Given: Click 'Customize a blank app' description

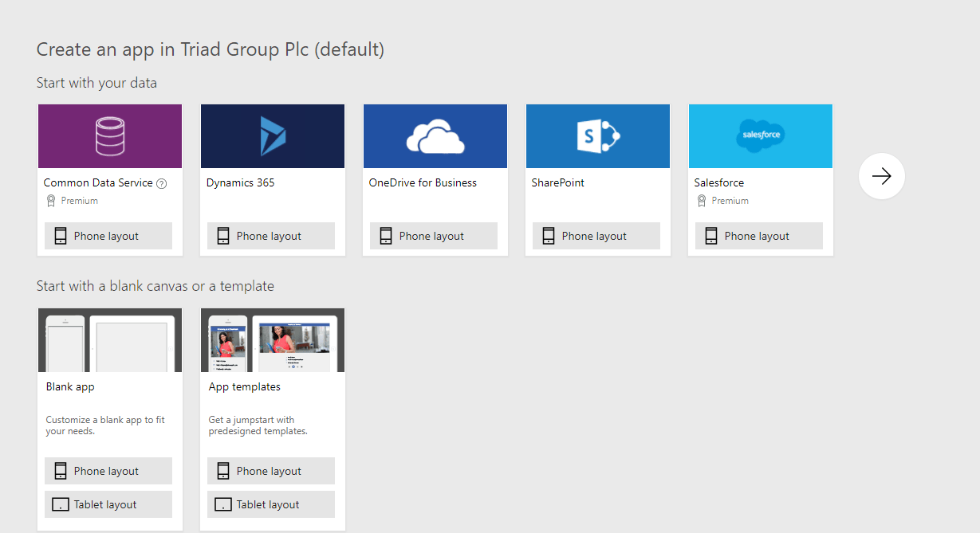Looking at the screenshot, I should pos(105,425).
